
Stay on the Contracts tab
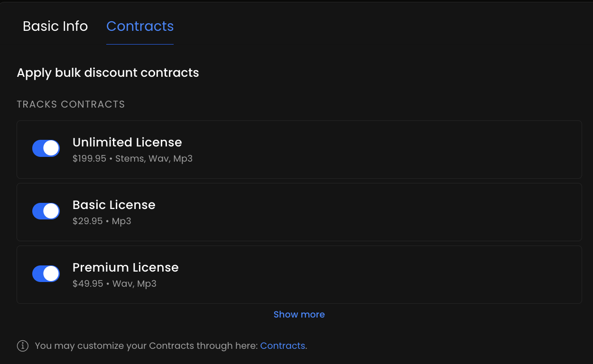coord(139,27)
